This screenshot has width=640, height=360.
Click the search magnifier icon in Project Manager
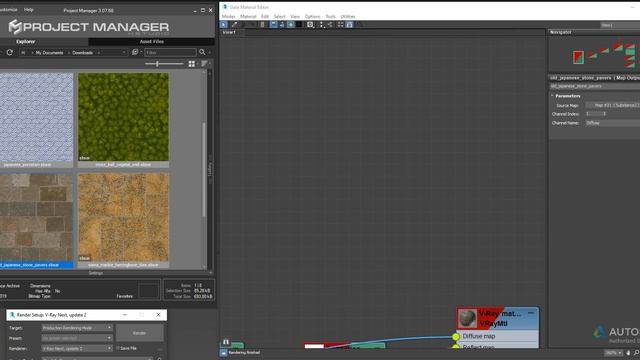tap(202, 52)
